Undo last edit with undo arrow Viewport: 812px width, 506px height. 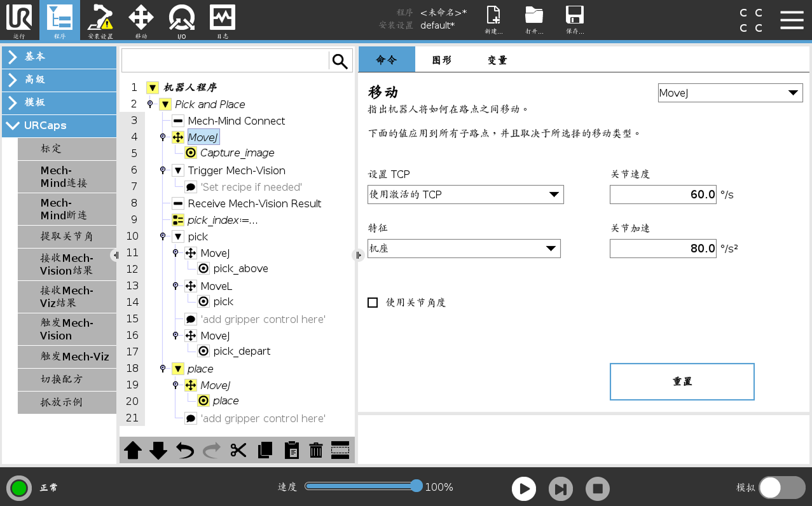(x=184, y=450)
